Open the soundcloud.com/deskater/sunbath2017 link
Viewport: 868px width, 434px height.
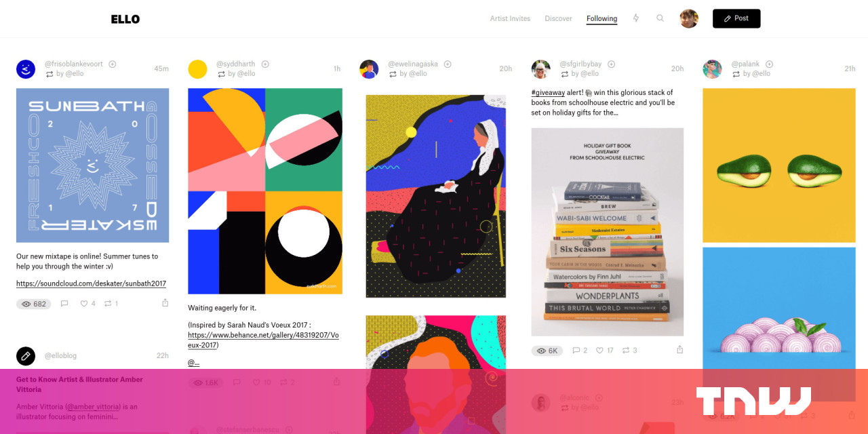coord(91,284)
